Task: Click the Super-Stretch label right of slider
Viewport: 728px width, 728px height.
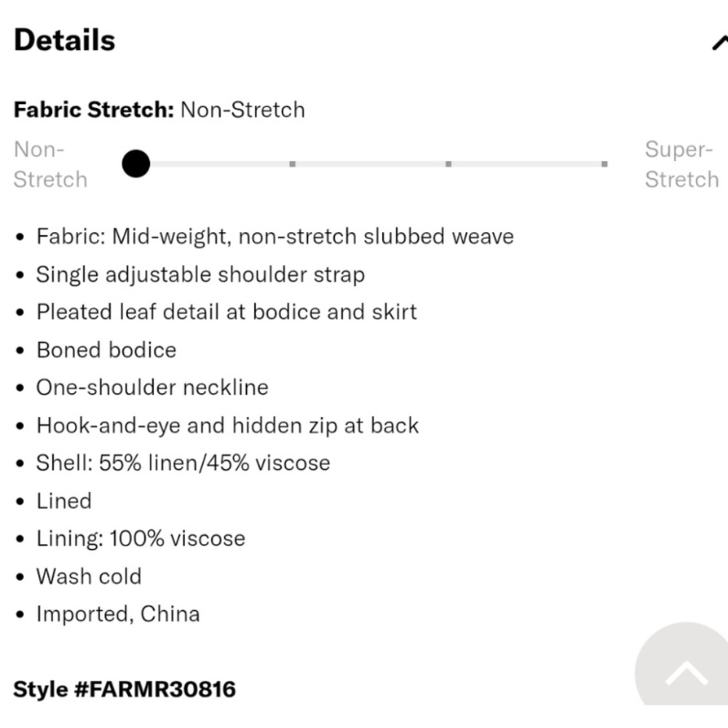Action: (x=681, y=165)
